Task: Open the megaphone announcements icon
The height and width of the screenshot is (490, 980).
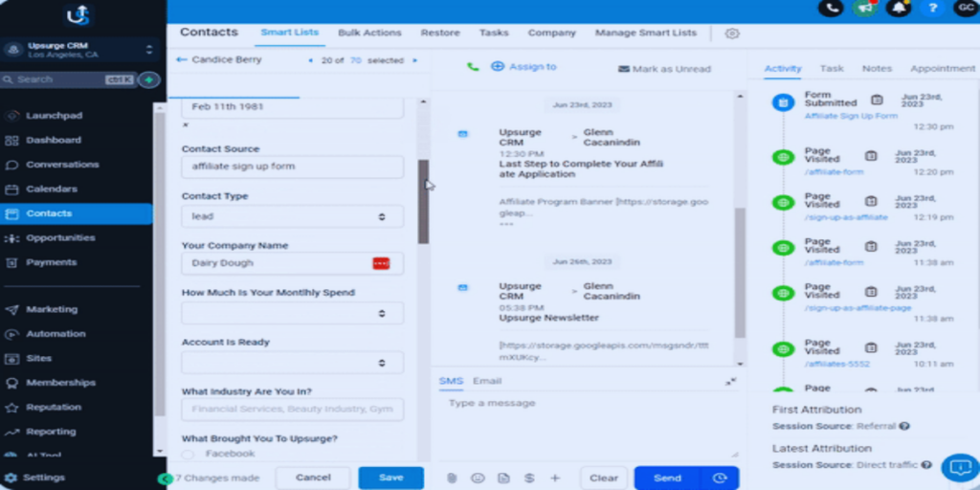Action: pyautogui.click(x=865, y=8)
